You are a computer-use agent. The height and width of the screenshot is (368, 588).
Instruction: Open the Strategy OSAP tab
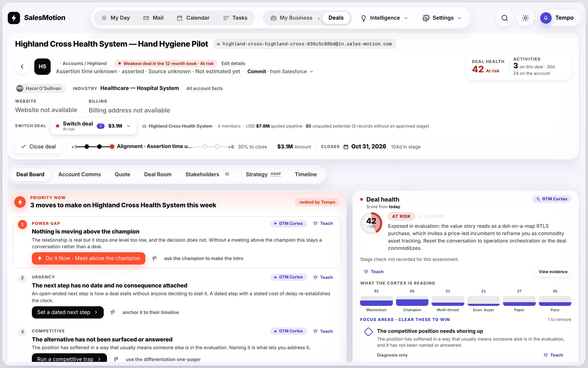[x=263, y=174]
